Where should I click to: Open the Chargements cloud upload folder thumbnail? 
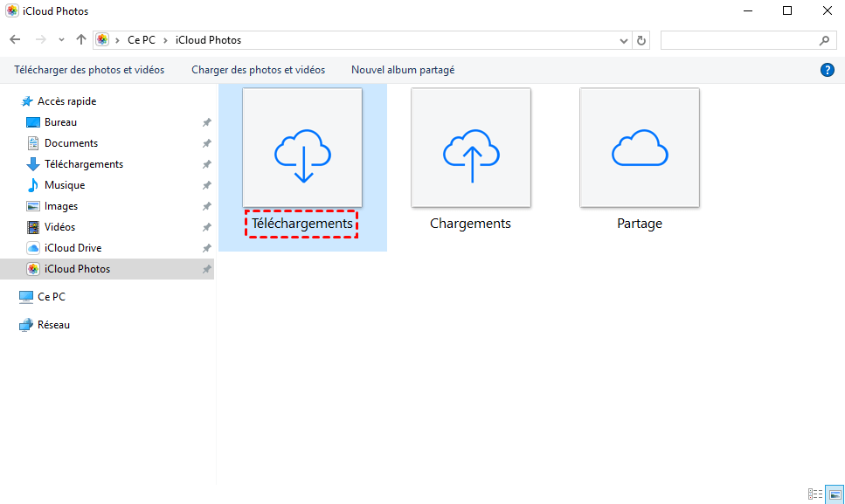pos(471,148)
